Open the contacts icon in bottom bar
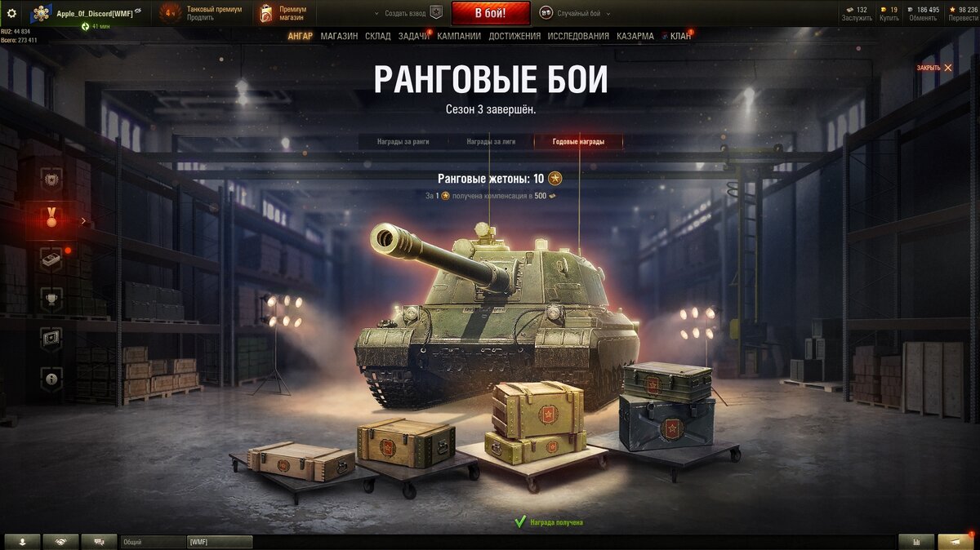The height and width of the screenshot is (550, 980). point(22,541)
